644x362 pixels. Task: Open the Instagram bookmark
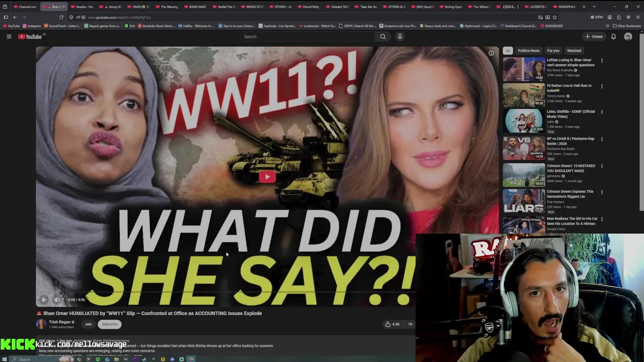[x=32, y=26]
